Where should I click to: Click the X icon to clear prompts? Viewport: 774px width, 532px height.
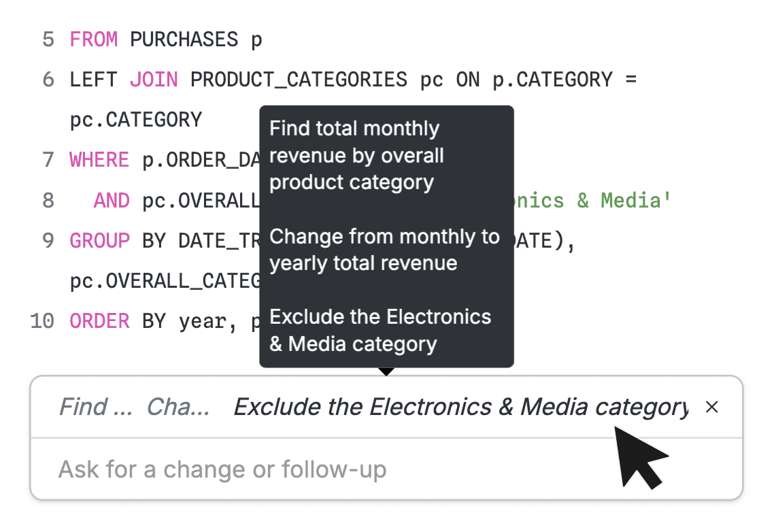pos(711,408)
